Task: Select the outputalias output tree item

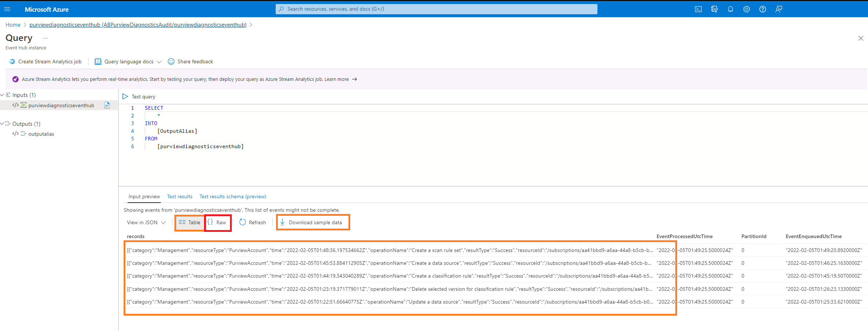Action: click(41, 134)
